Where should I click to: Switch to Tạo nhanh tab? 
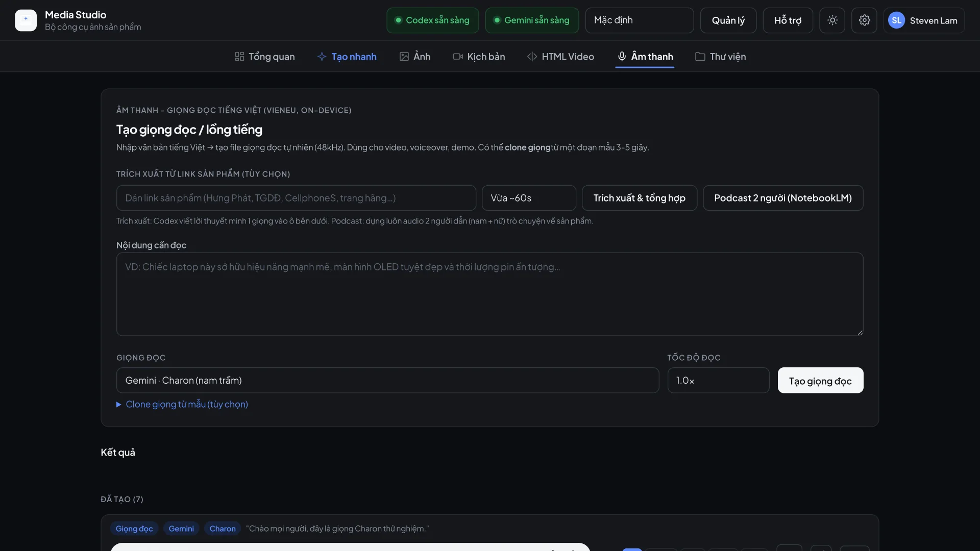coord(347,57)
